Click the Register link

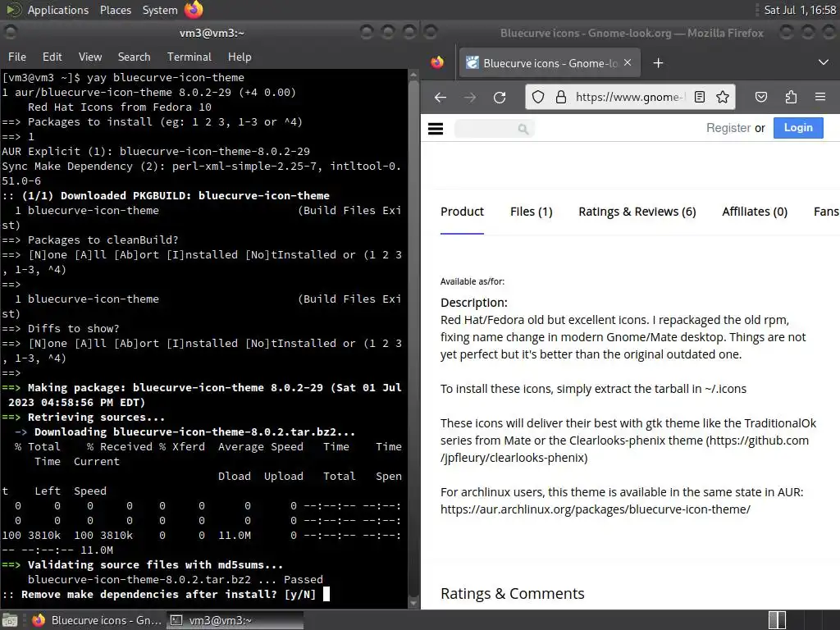point(728,128)
